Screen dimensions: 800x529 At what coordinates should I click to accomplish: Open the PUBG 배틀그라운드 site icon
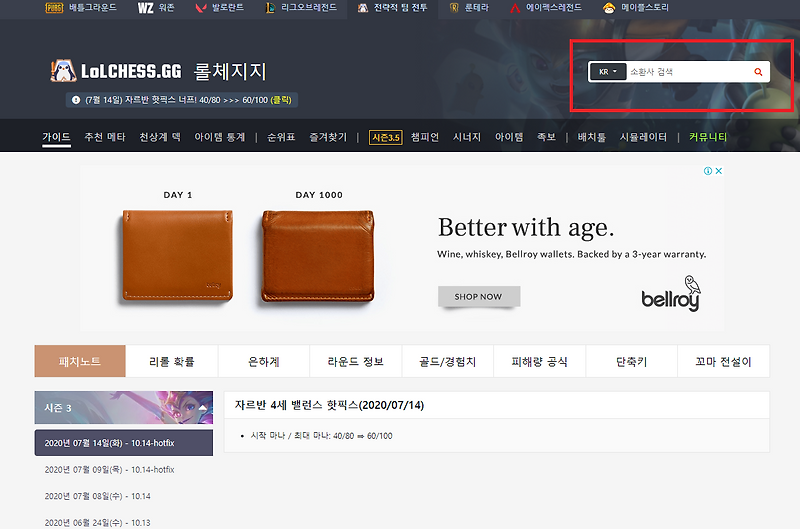(54, 8)
